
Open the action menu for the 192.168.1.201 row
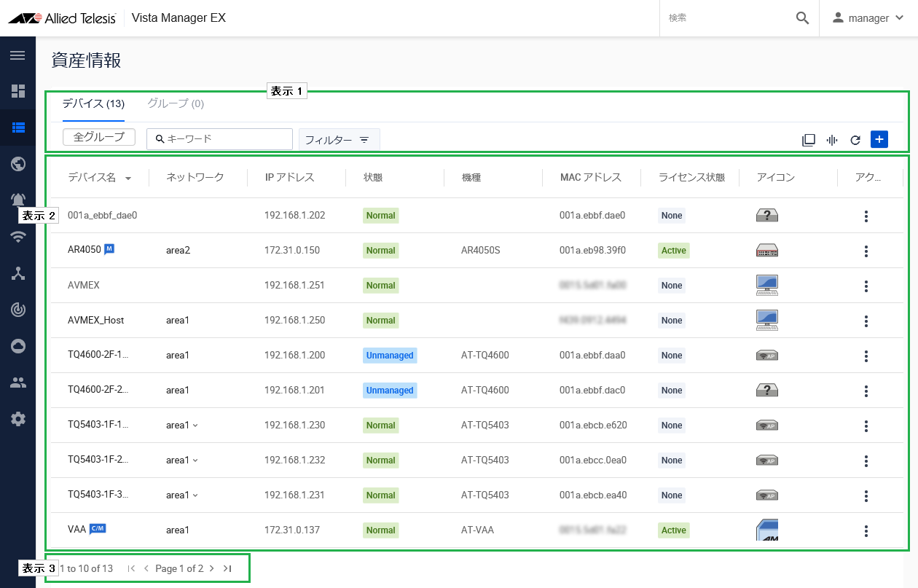pyautogui.click(x=866, y=391)
